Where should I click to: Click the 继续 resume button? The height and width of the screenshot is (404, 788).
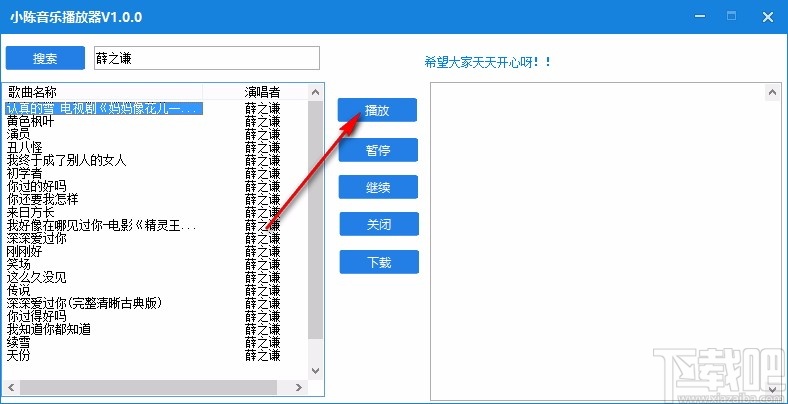[378, 187]
